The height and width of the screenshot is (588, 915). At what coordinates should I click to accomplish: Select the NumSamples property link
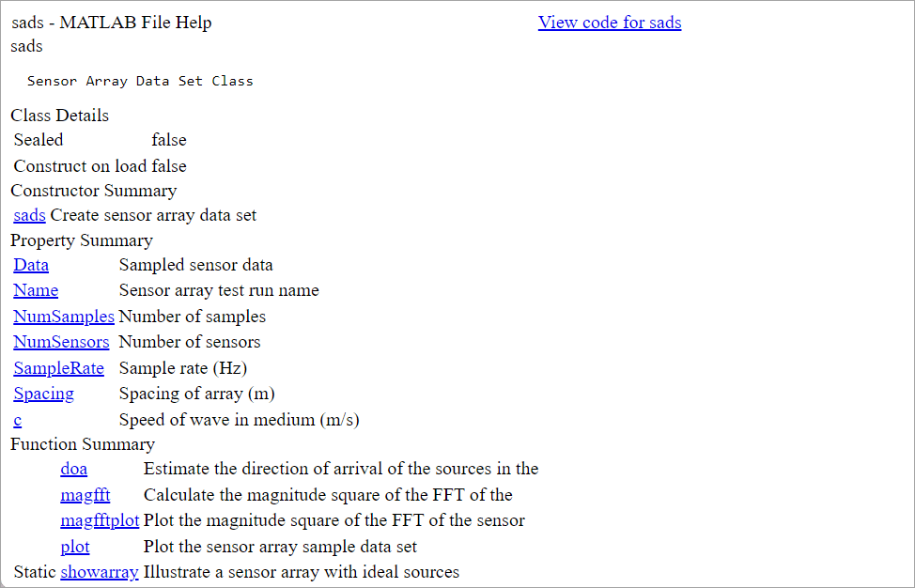point(64,317)
